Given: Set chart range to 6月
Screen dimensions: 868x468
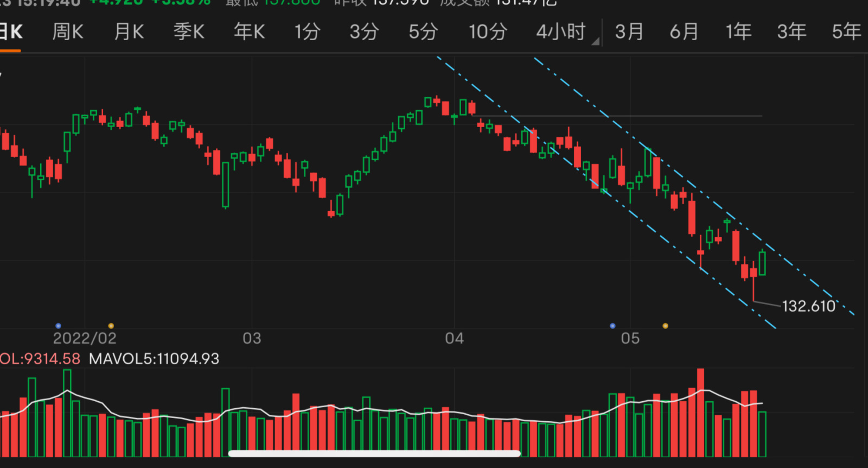Looking at the screenshot, I should [684, 31].
